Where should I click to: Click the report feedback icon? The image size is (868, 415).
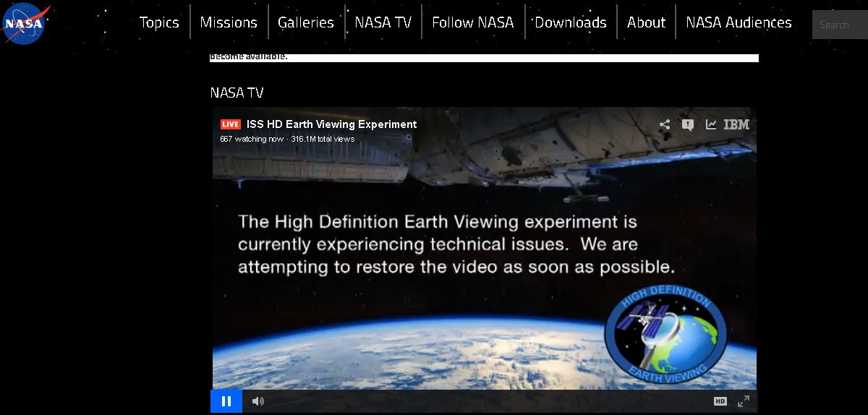coord(688,124)
